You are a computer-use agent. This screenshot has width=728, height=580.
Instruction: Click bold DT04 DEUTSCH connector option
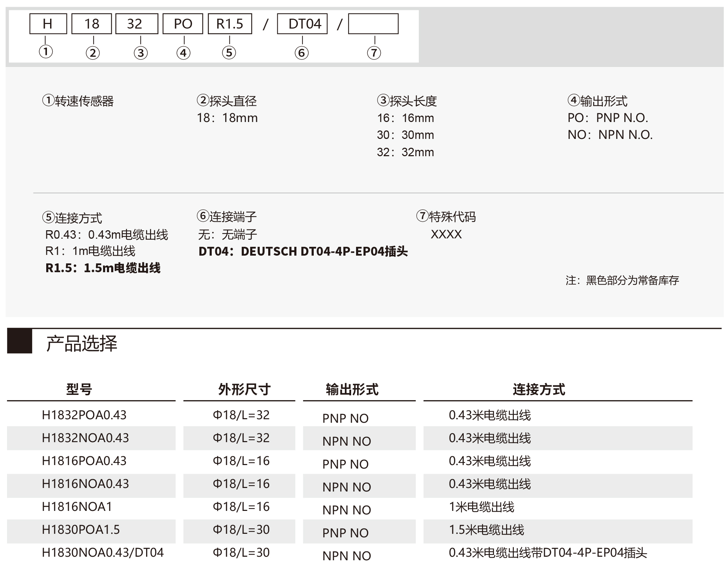point(303,251)
